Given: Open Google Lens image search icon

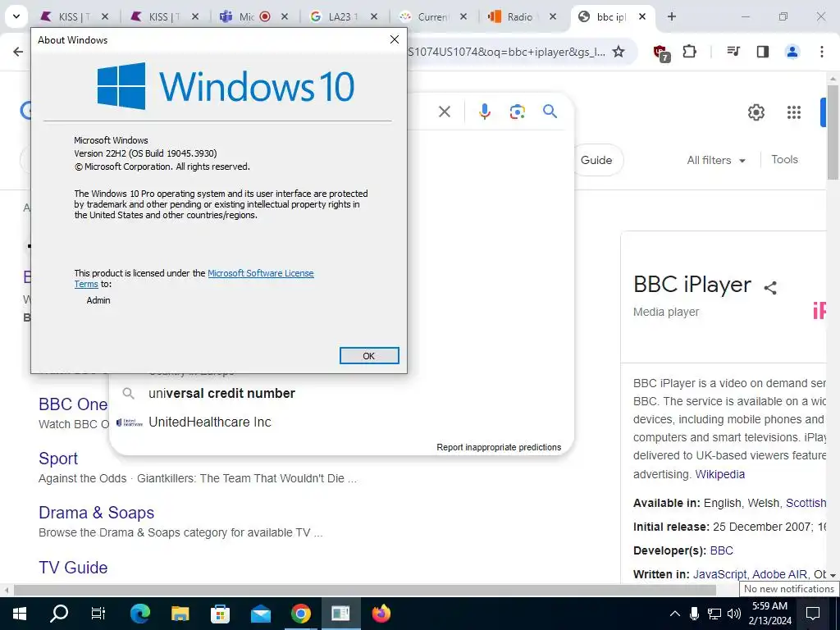Looking at the screenshot, I should pyautogui.click(x=517, y=112).
